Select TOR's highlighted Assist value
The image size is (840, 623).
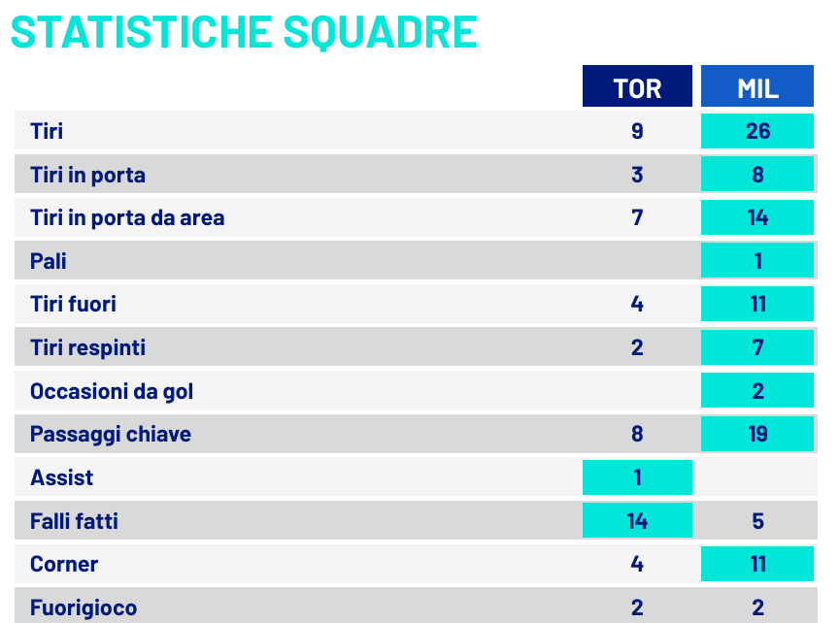click(637, 477)
